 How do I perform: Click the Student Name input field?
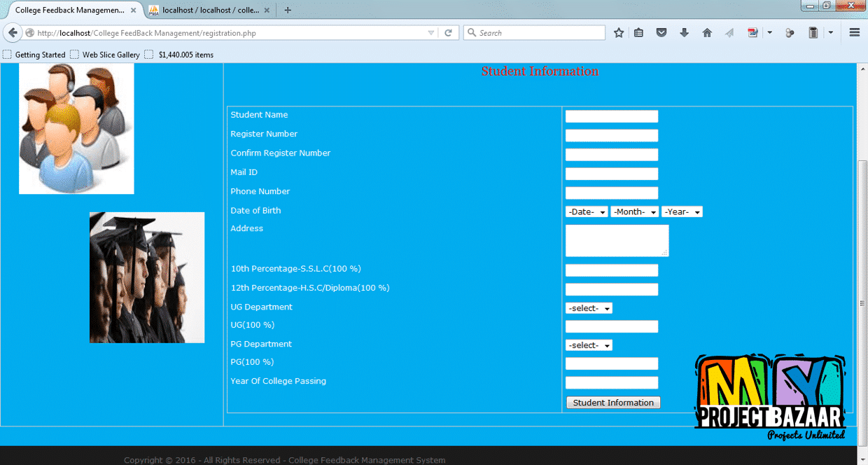coord(612,117)
